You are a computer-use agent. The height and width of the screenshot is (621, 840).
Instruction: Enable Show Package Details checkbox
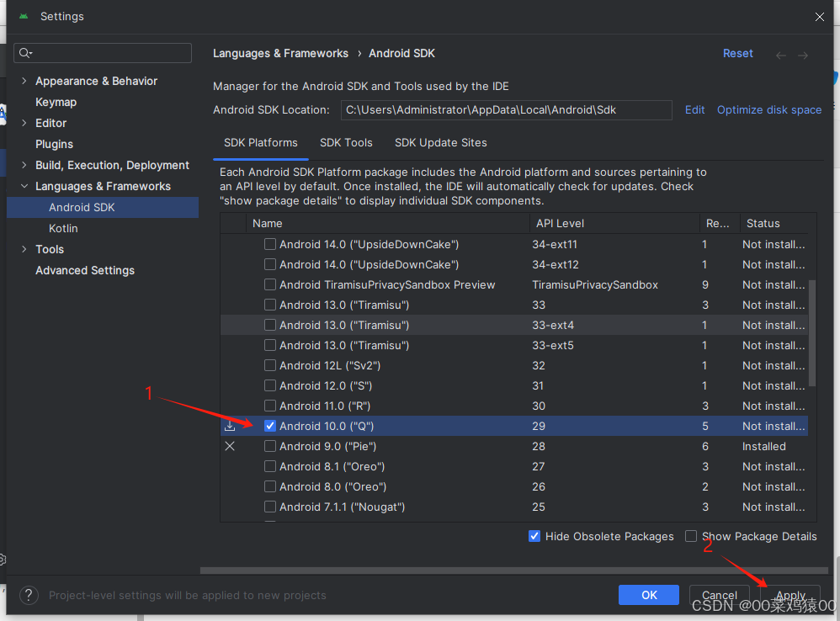(x=691, y=536)
